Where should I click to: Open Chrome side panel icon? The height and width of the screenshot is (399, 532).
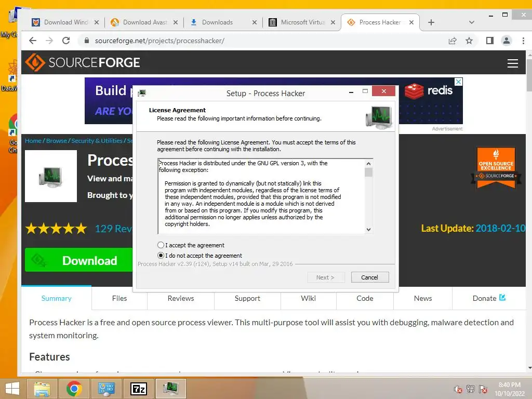(489, 41)
